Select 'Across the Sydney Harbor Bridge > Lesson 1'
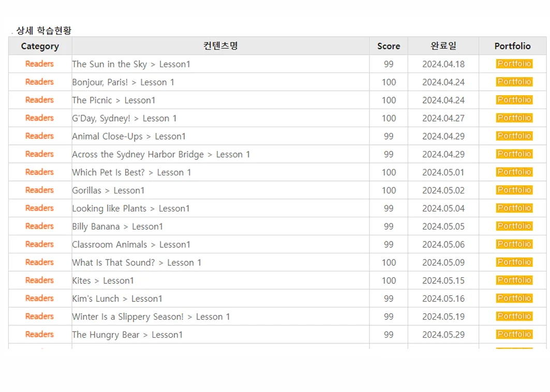Viewport: 550px width, 392px height. coord(161,155)
